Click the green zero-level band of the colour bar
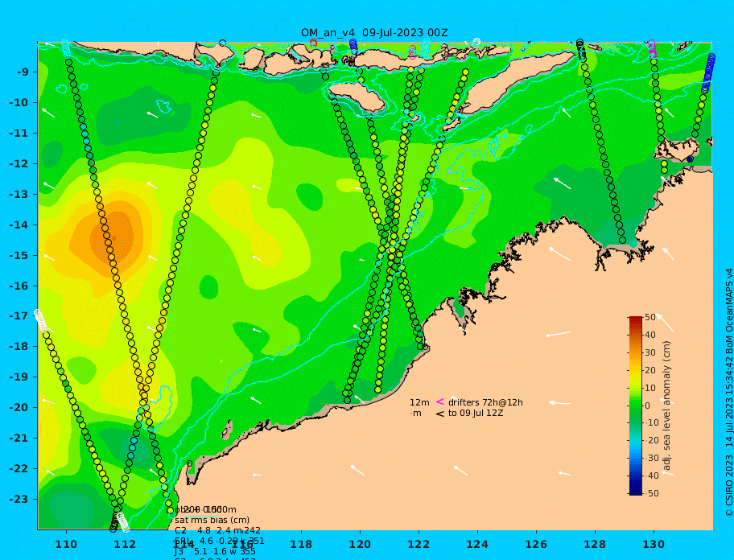 (x=636, y=406)
